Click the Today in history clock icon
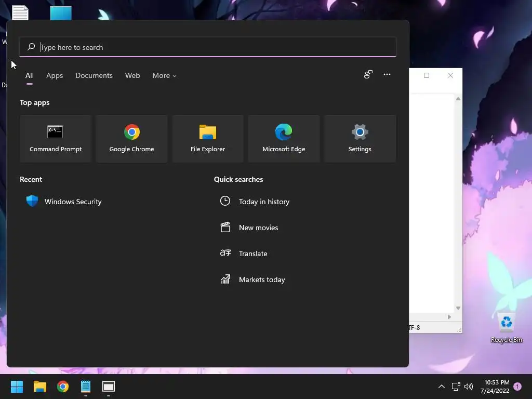Image resolution: width=532 pixels, height=399 pixels. pos(225,201)
